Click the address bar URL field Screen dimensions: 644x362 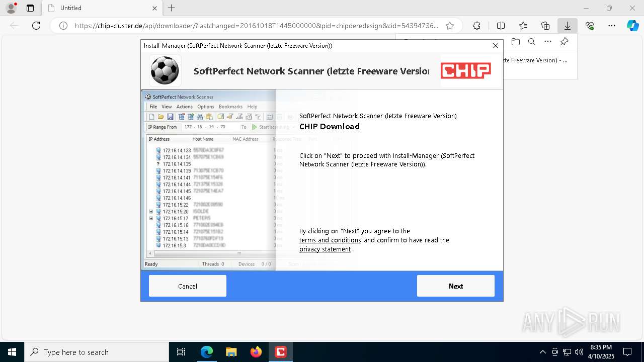click(x=256, y=26)
